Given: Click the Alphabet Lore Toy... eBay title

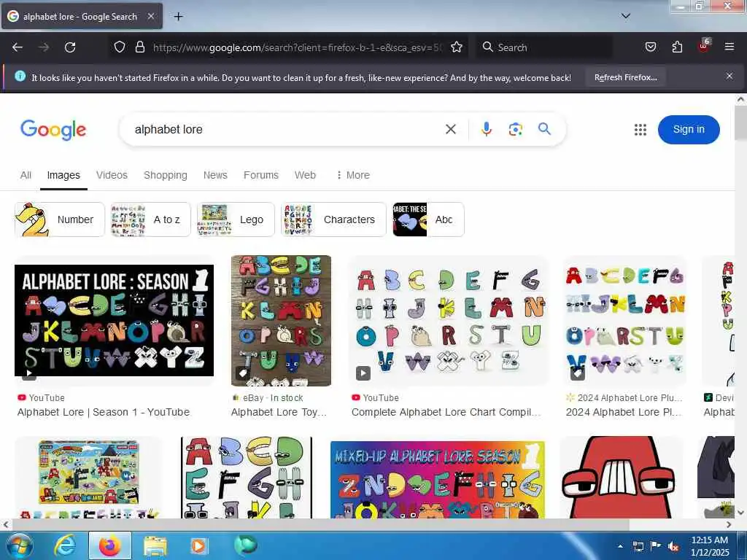Looking at the screenshot, I should (x=279, y=413).
